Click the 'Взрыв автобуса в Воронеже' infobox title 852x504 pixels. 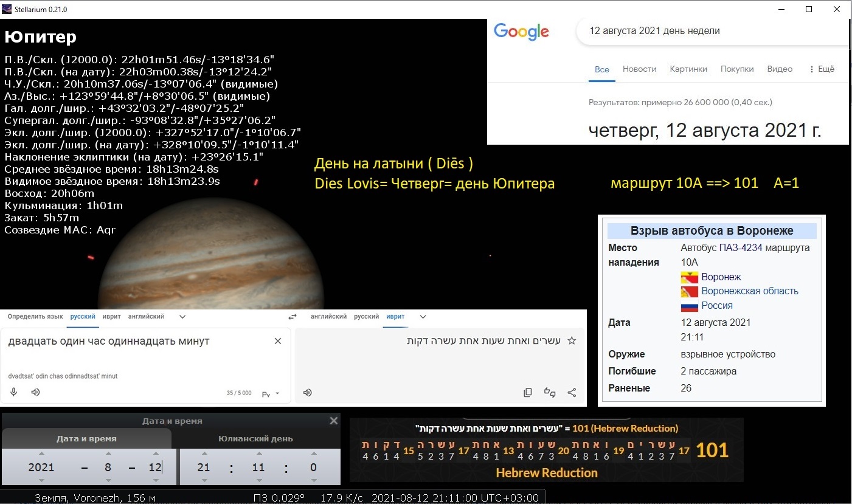(x=712, y=231)
